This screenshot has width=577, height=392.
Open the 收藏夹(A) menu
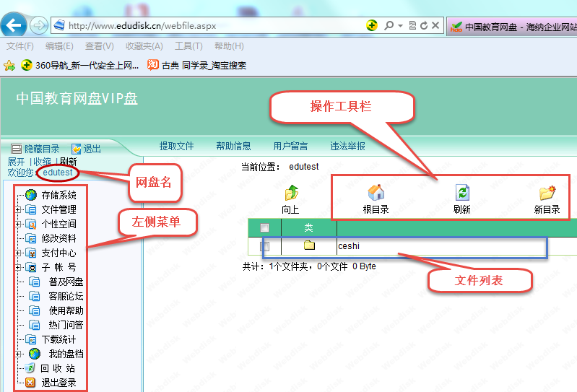pyautogui.click(x=144, y=46)
